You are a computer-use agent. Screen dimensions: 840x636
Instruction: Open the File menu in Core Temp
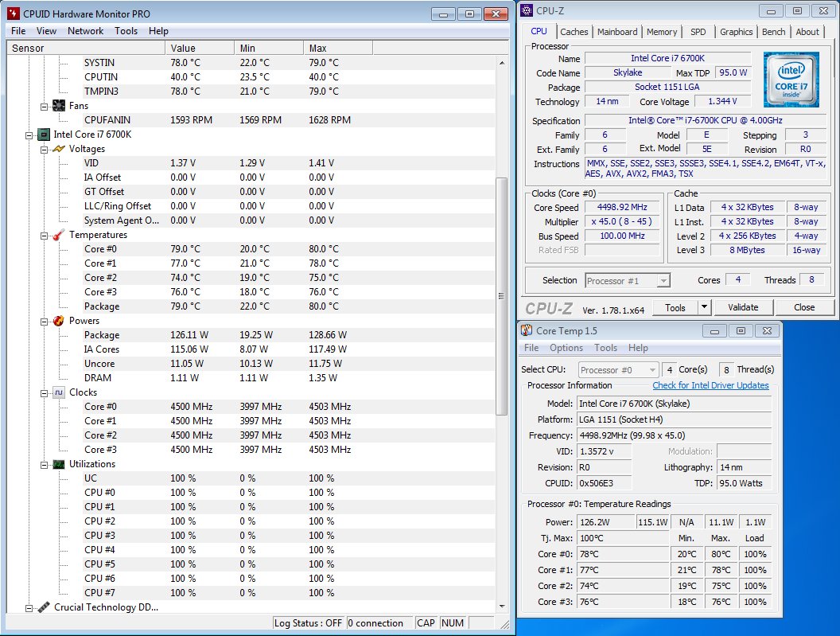pyautogui.click(x=531, y=348)
